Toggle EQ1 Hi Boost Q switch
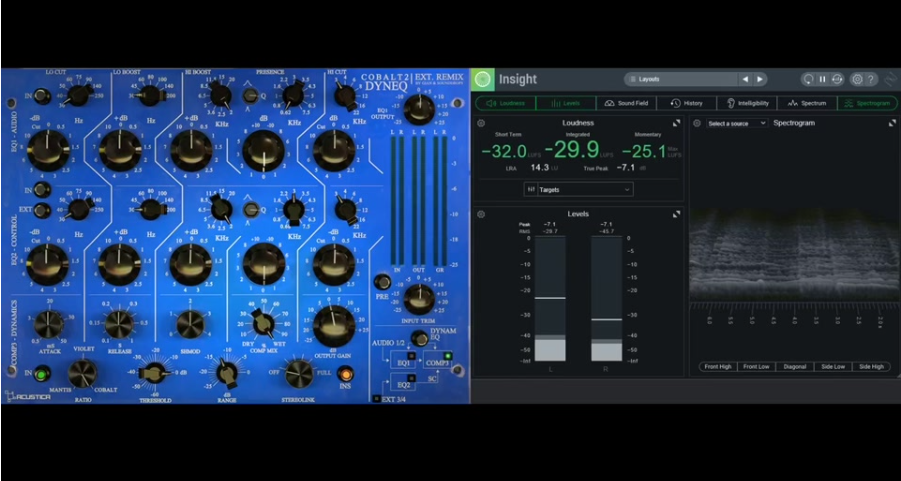This screenshot has width=901, height=481. click(249, 95)
